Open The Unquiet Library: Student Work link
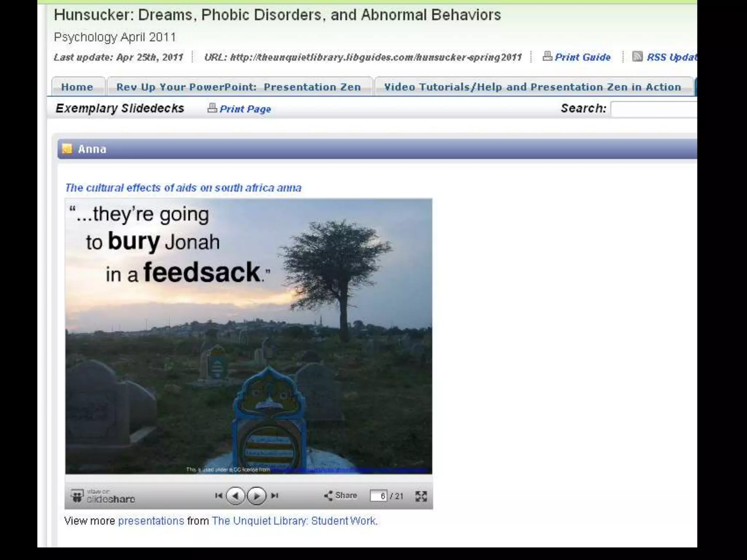Viewport: 747px width, 560px height. (x=294, y=521)
